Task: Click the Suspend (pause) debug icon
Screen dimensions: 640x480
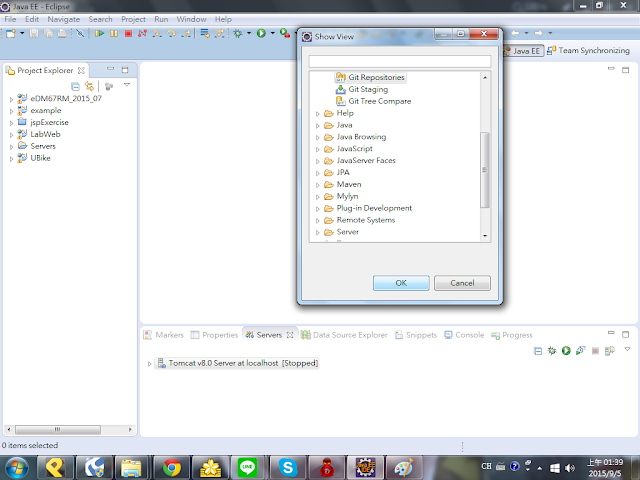Action: [114, 33]
